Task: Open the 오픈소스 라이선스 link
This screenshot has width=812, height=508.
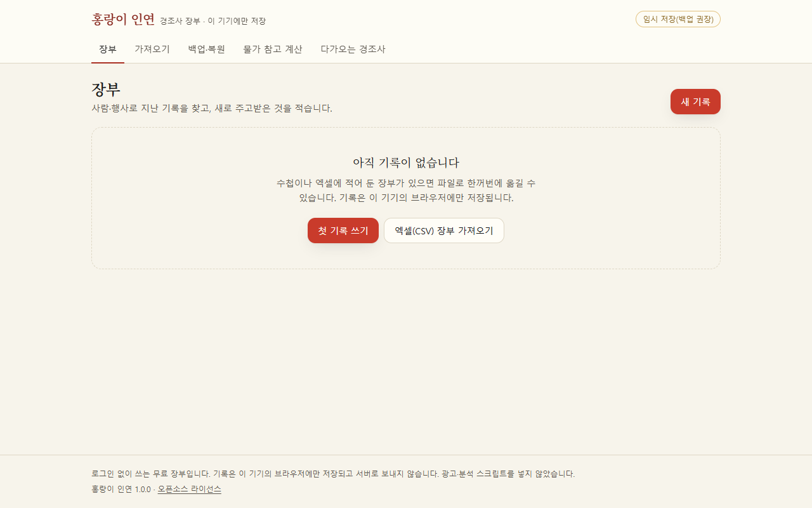Action: (190, 489)
